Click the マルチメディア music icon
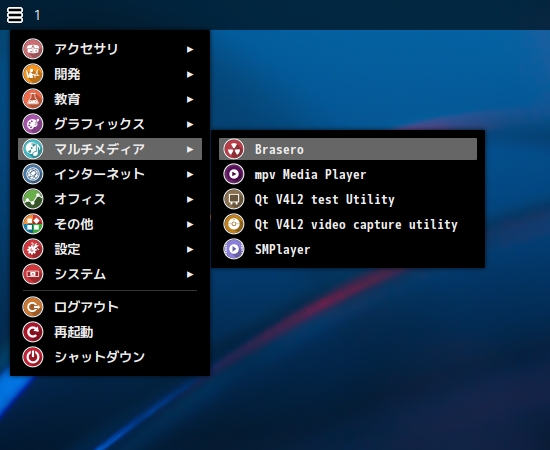 click(x=33, y=149)
